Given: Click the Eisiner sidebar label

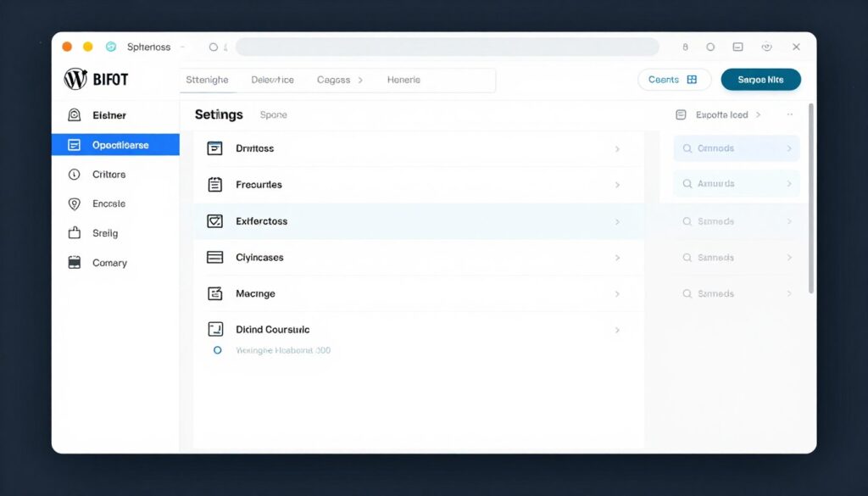Looking at the screenshot, I should click(x=109, y=115).
